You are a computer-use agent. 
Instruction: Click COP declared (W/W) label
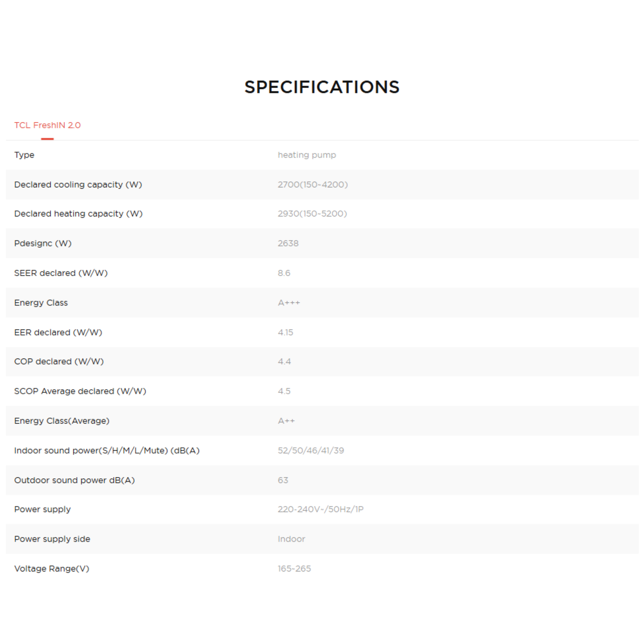click(x=59, y=362)
